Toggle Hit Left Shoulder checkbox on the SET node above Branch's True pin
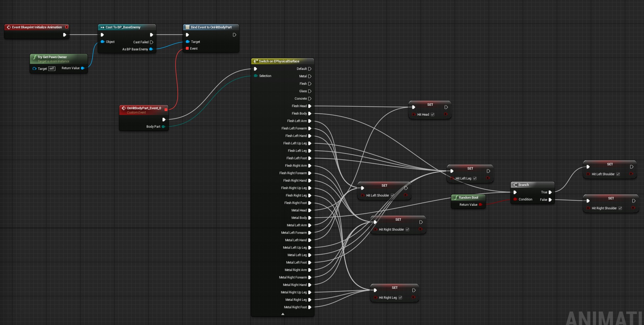The height and width of the screenshot is (325, 644). 618,174
